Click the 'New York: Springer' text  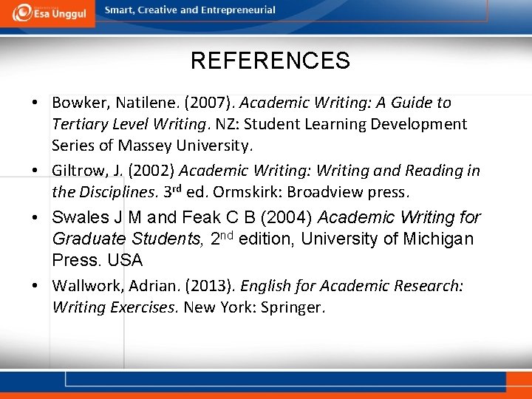pos(254,307)
